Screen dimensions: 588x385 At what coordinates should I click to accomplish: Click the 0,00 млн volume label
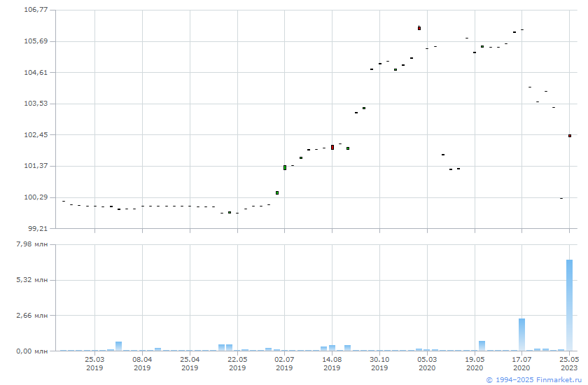click(32, 351)
